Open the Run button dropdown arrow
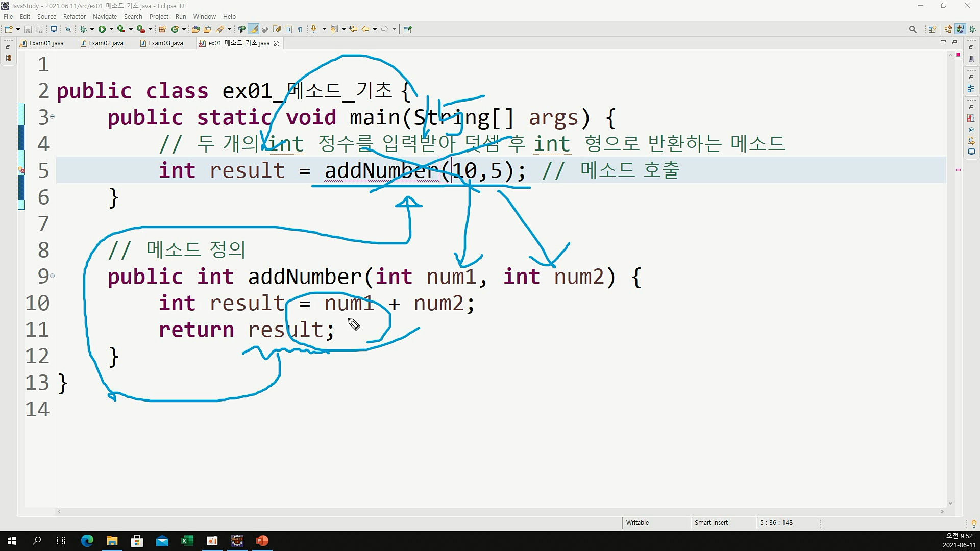 pyautogui.click(x=111, y=29)
